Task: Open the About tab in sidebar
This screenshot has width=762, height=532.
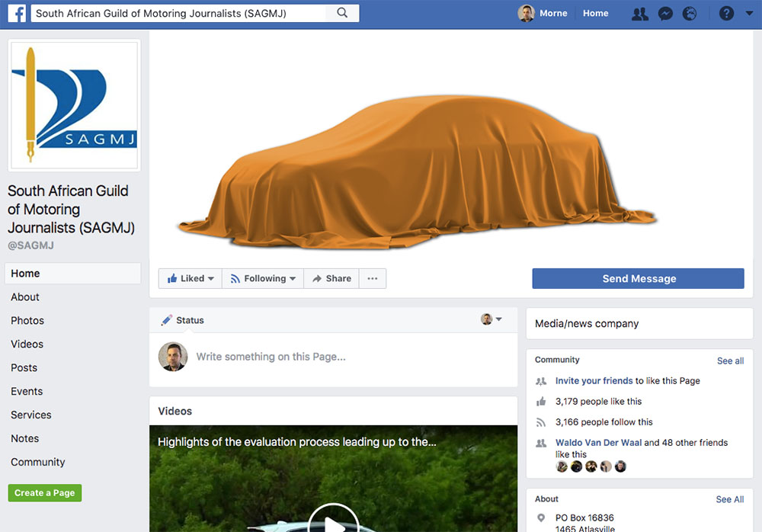Action: click(x=25, y=297)
